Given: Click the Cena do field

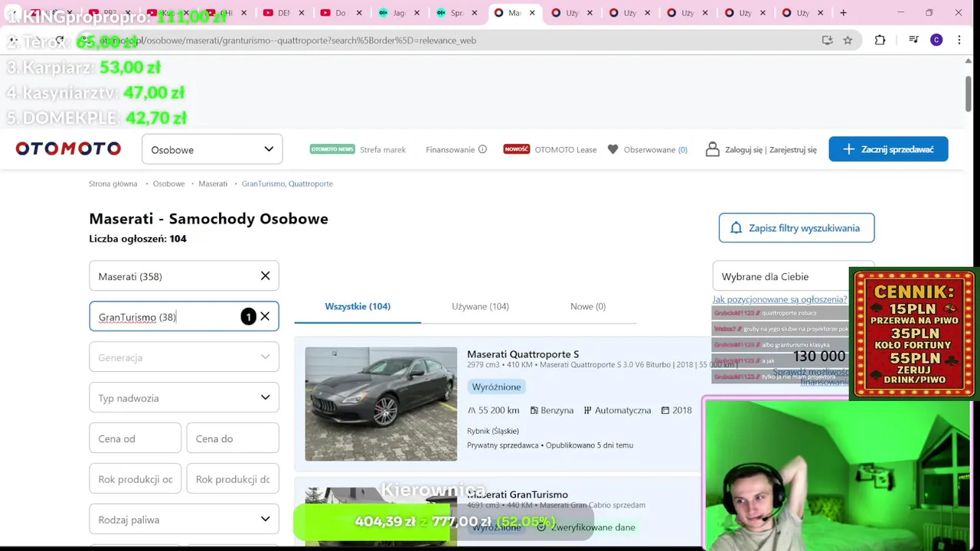Looking at the screenshot, I should (233, 438).
